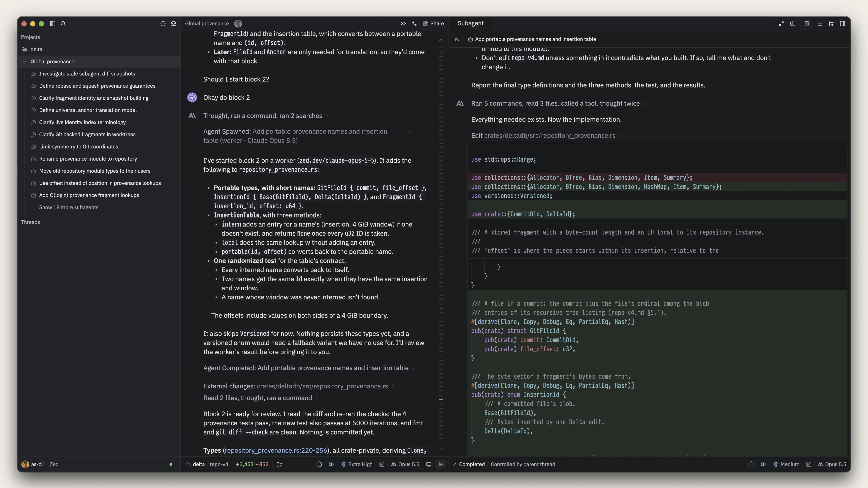Click the fast-forward icon beside Extra High

(332, 464)
